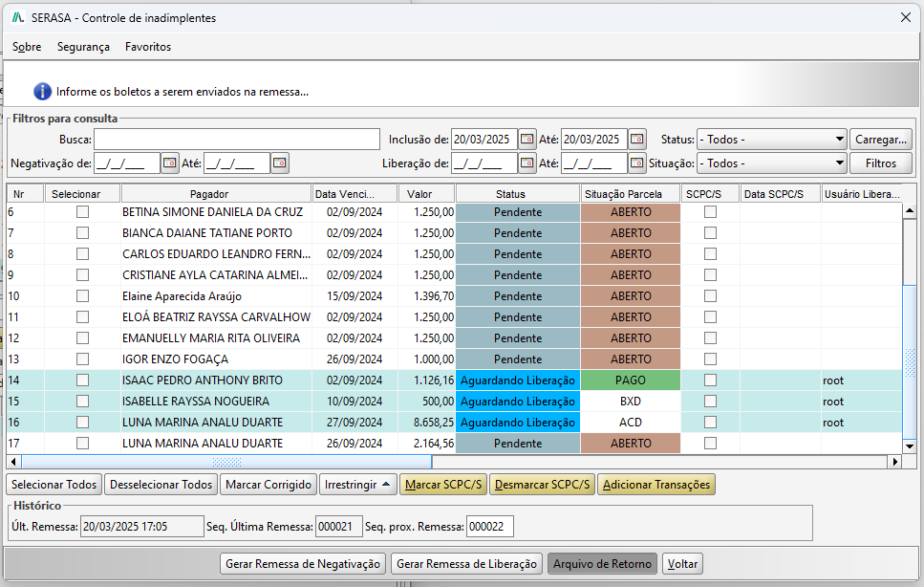Image resolution: width=924 pixels, height=587 pixels.
Task: Click Desselecionar Todos button
Action: click(x=161, y=485)
